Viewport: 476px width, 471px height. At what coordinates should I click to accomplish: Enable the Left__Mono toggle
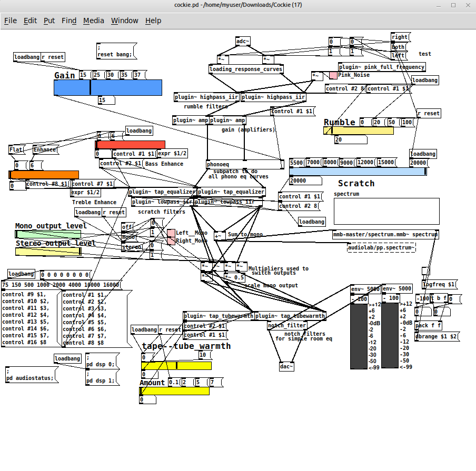tap(171, 233)
